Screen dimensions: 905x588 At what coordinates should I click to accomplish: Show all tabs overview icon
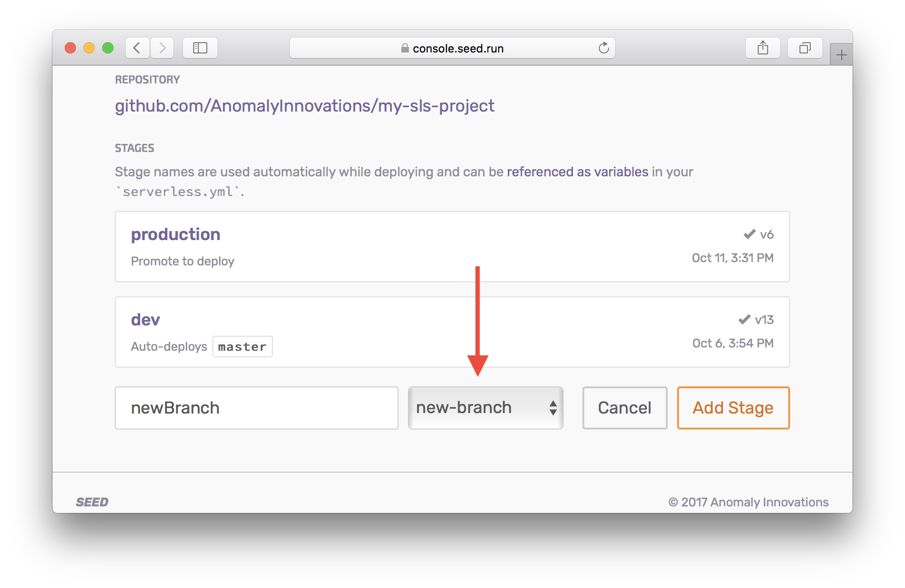click(805, 48)
